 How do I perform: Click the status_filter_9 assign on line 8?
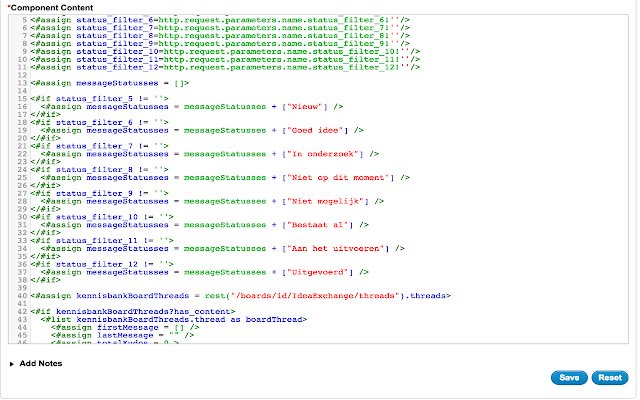tap(220, 44)
